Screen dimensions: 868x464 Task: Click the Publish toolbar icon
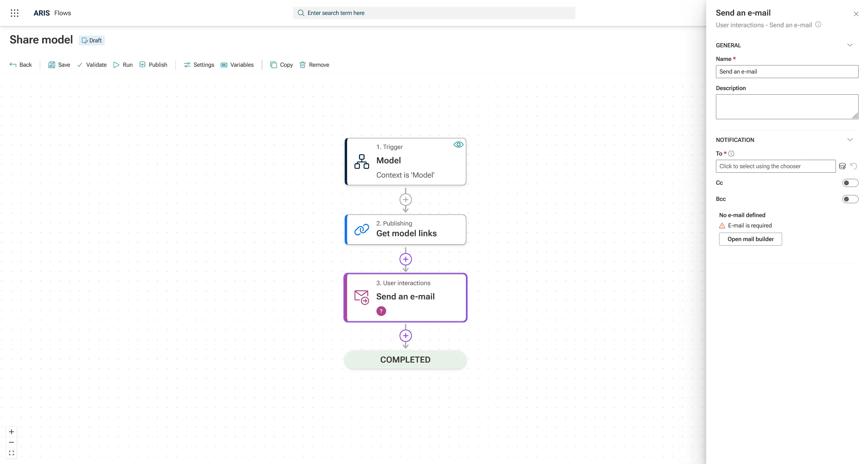point(143,65)
